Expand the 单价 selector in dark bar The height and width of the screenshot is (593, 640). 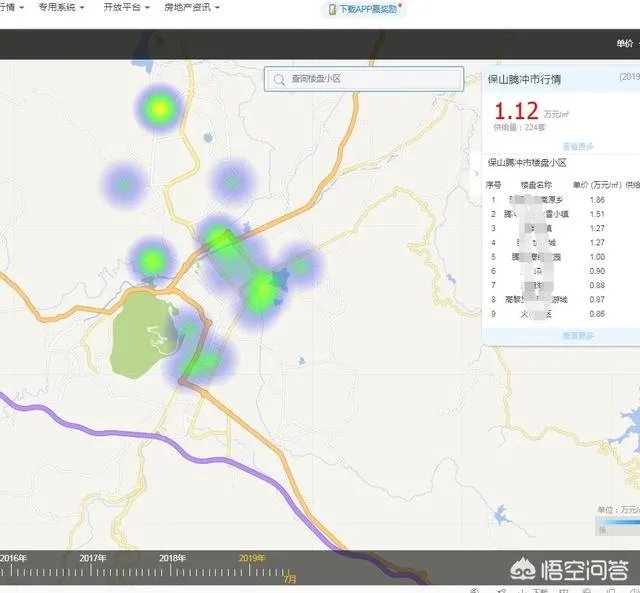tap(626, 44)
